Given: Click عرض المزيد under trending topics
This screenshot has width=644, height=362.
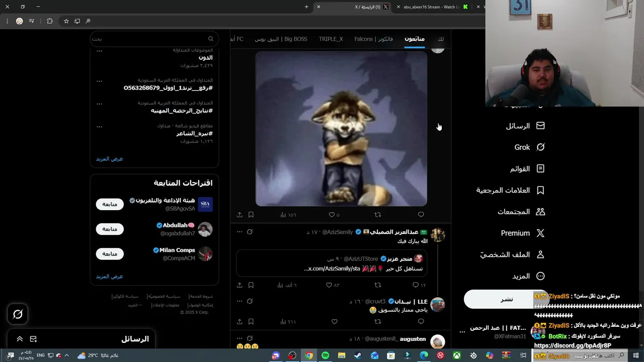Looking at the screenshot, I should pyautogui.click(x=110, y=159).
